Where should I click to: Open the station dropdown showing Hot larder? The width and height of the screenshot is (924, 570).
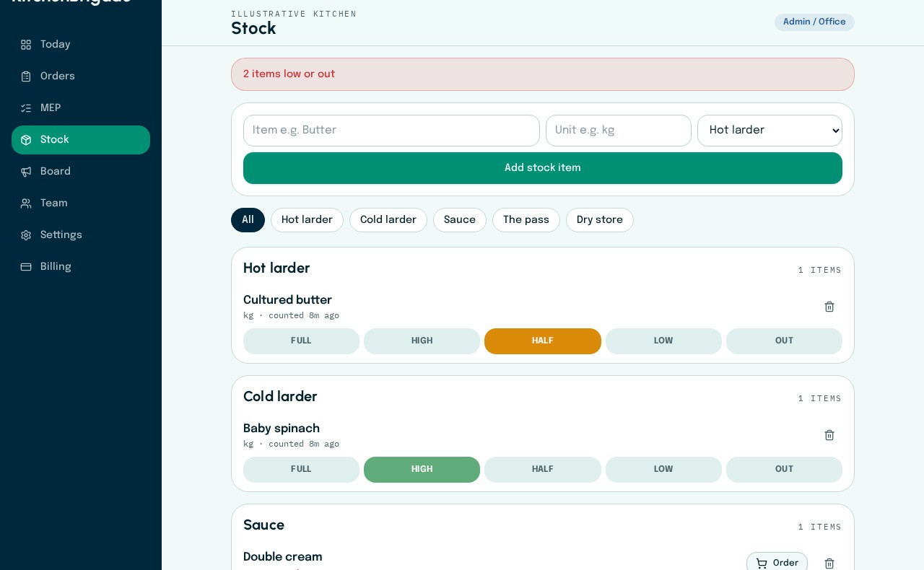770,131
